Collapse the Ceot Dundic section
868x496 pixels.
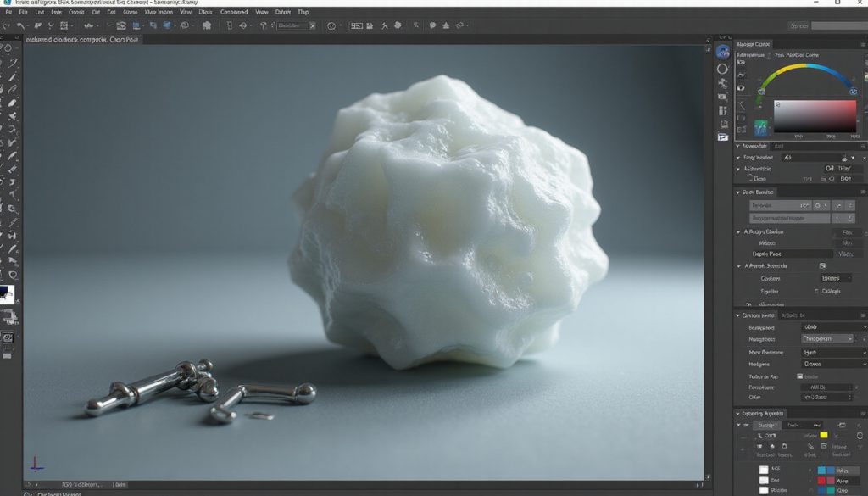coord(738,192)
